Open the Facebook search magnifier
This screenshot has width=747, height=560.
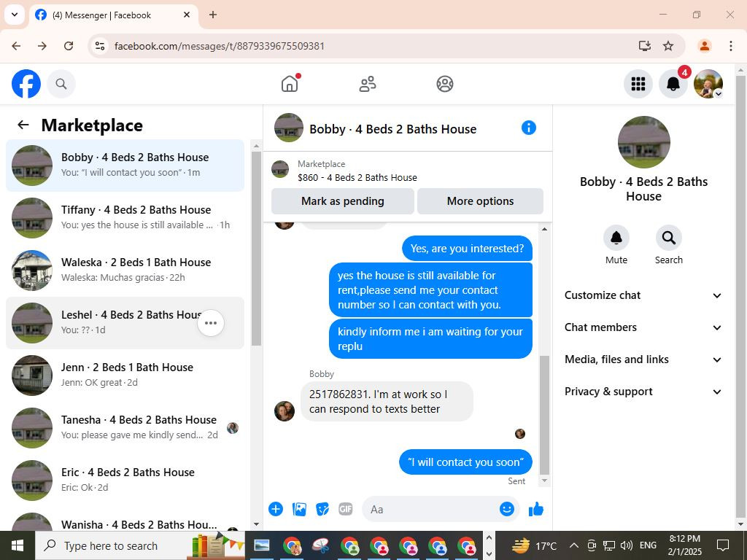pos(61,84)
